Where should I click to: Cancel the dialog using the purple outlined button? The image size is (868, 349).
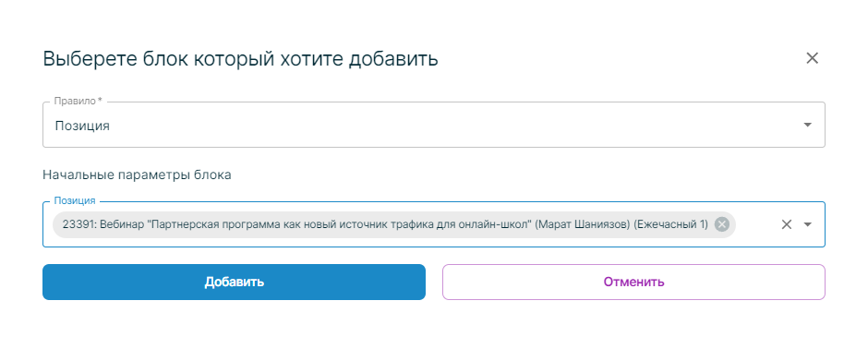point(633,283)
